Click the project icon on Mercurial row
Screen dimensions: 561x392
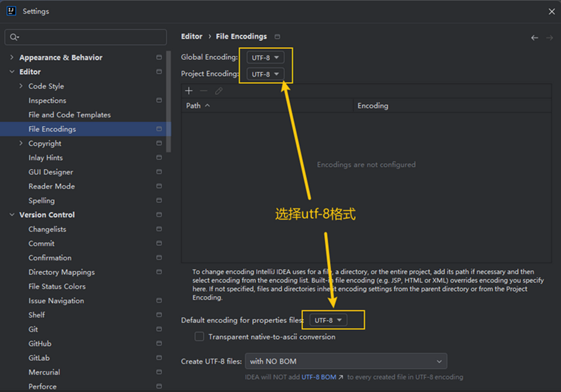coord(159,372)
